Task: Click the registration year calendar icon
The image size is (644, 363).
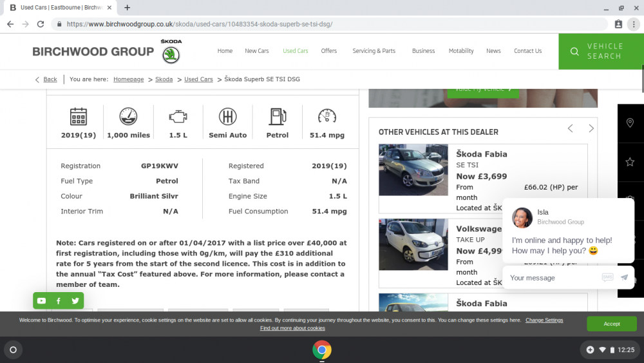Action: [x=78, y=117]
